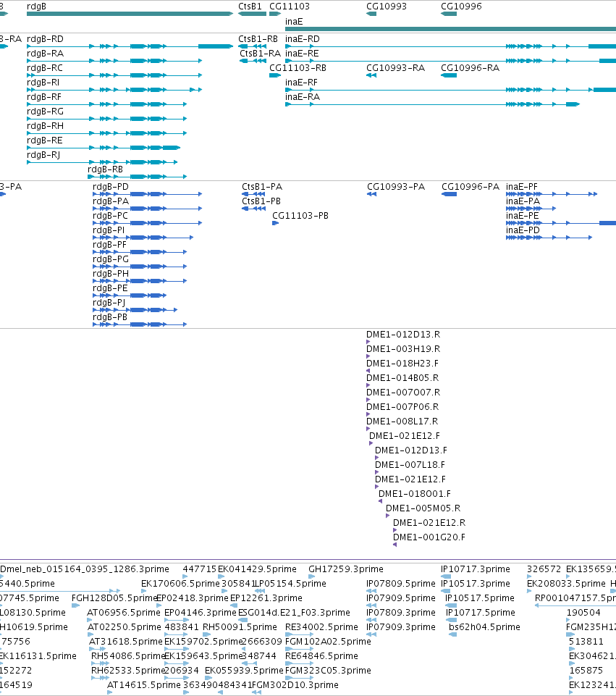Select the CG10996-RA transcript label
This screenshot has width=616, height=696.
pyautogui.click(x=470, y=68)
